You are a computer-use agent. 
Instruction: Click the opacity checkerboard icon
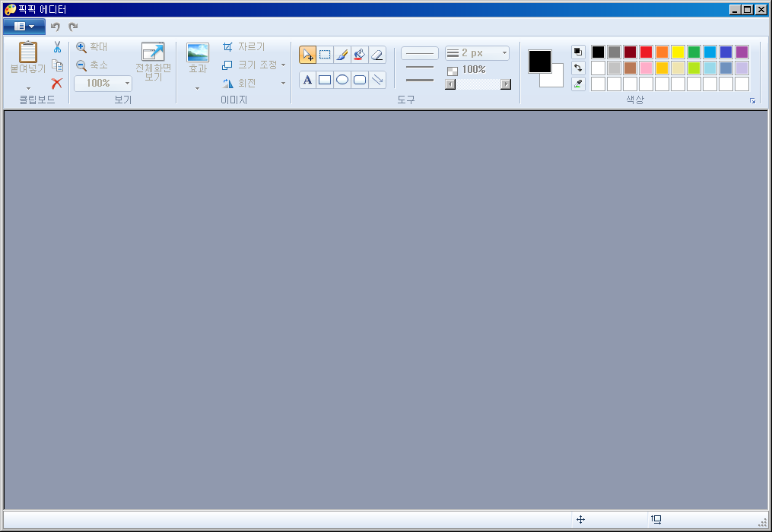point(452,71)
